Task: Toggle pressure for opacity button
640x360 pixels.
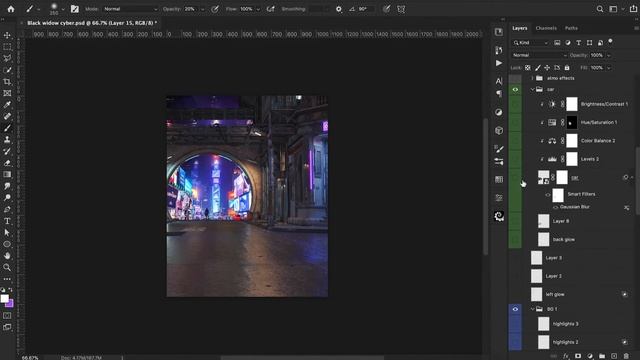Action: point(215,9)
